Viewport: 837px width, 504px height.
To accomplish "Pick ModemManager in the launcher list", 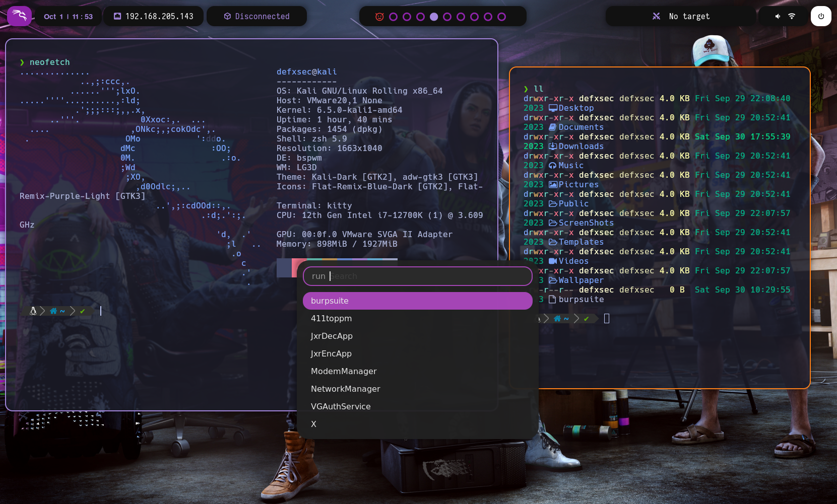I will (x=417, y=371).
